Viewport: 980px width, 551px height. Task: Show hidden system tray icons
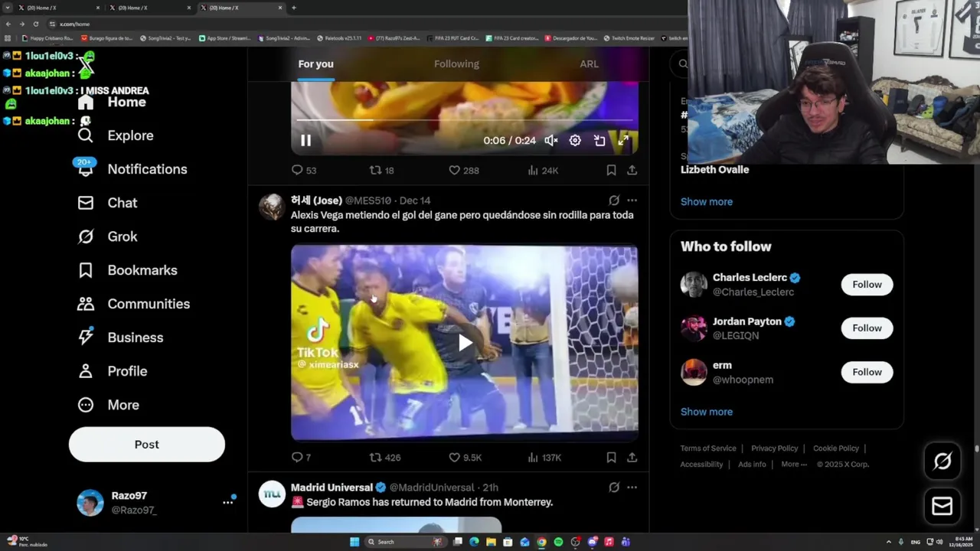pos(889,542)
